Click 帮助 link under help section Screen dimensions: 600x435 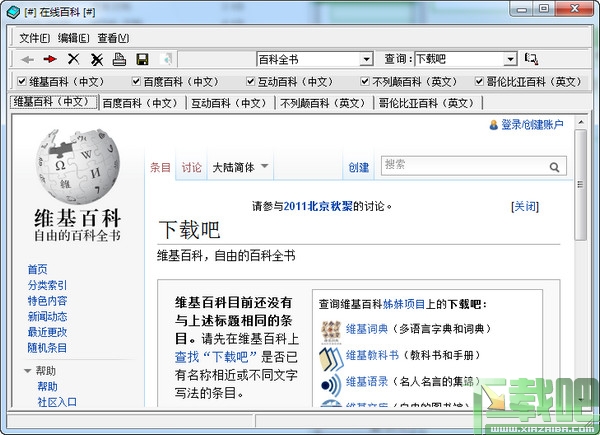[x=47, y=386]
